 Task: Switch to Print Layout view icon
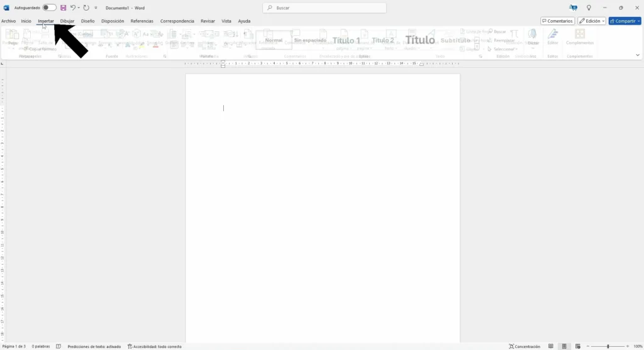pos(564,346)
